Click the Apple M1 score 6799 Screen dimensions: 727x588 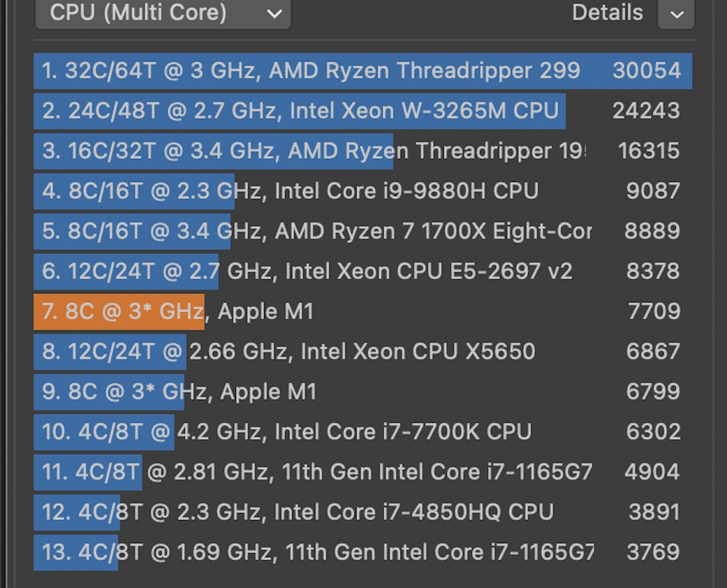click(653, 391)
